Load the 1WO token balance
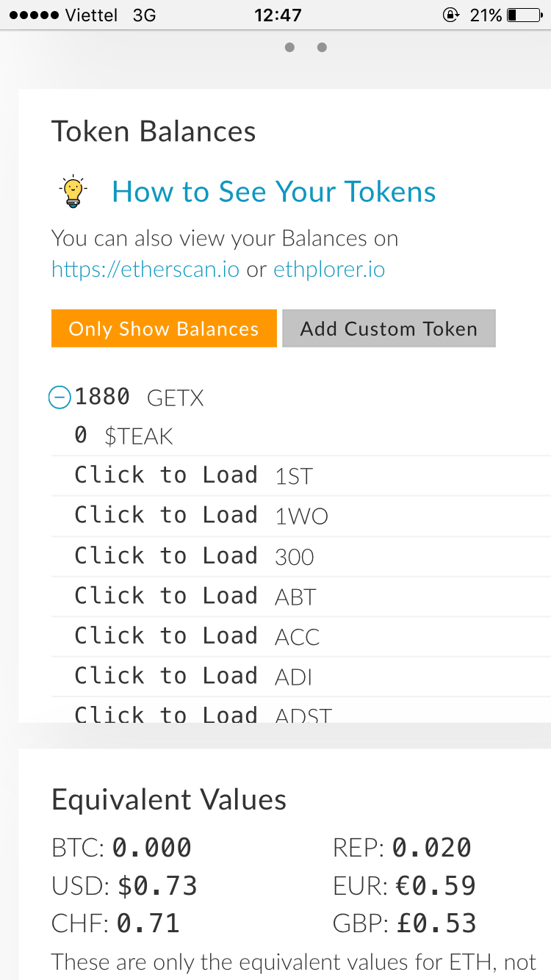The width and height of the screenshot is (551, 980). (166, 516)
